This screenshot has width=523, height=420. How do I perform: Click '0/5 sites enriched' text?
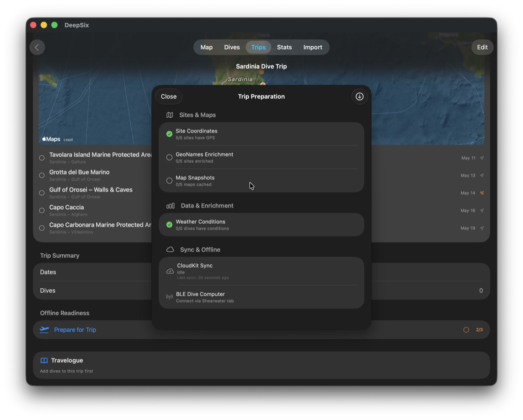(x=194, y=161)
